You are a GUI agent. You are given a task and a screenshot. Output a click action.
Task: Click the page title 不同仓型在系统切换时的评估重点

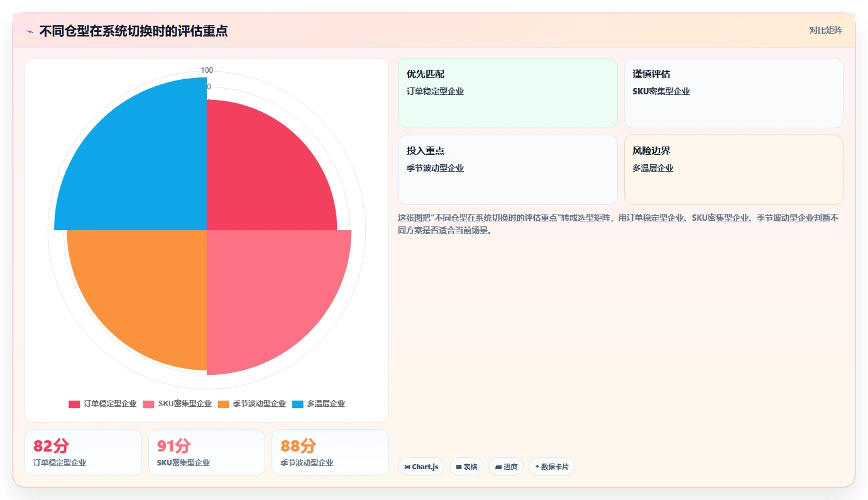[x=133, y=31]
